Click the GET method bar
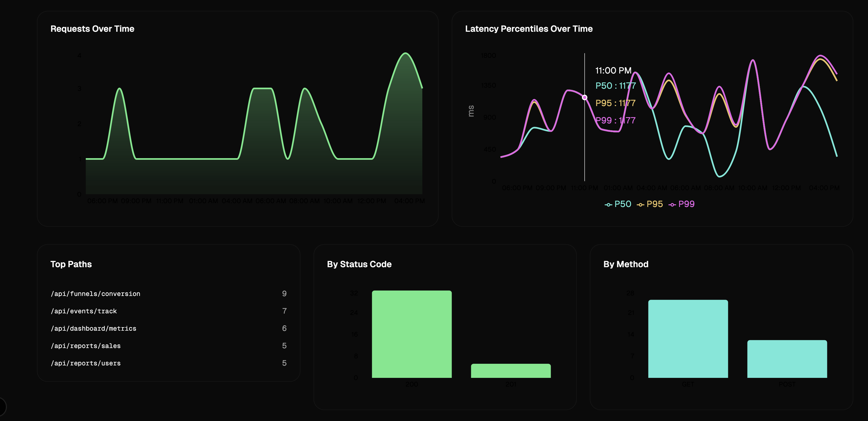868x421 pixels. (688, 339)
